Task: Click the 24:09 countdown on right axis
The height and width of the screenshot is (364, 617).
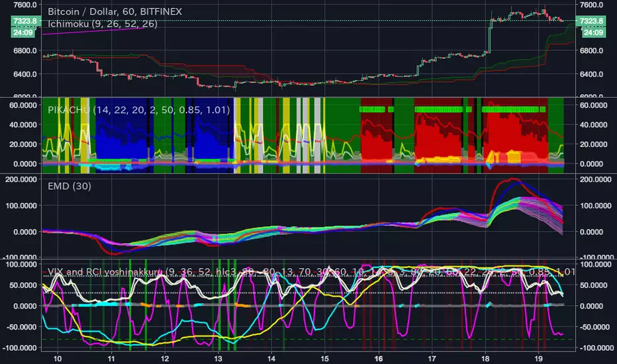Action: pos(593,32)
